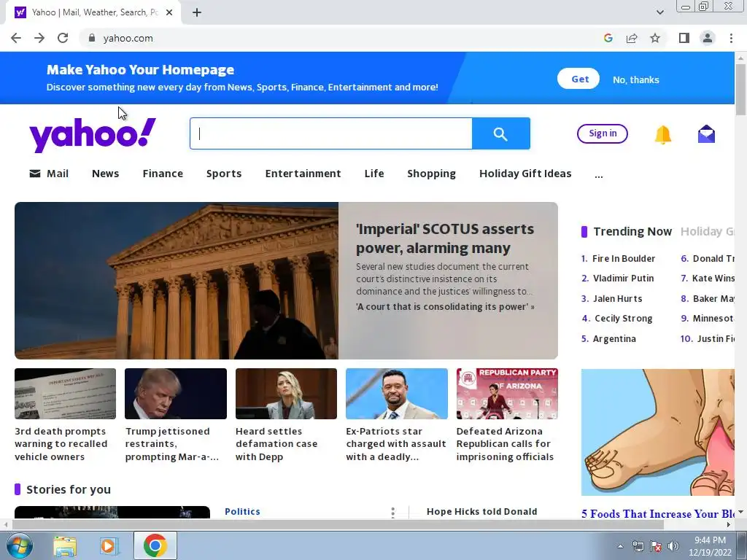Open trending topic Argentina
Screen dimensions: 747x560
click(x=614, y=338)
